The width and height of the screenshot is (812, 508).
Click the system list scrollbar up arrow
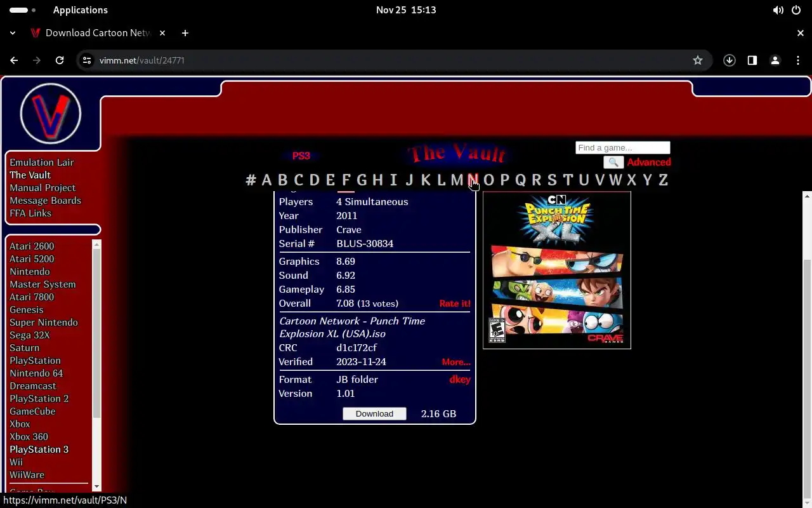coord(96,244)
